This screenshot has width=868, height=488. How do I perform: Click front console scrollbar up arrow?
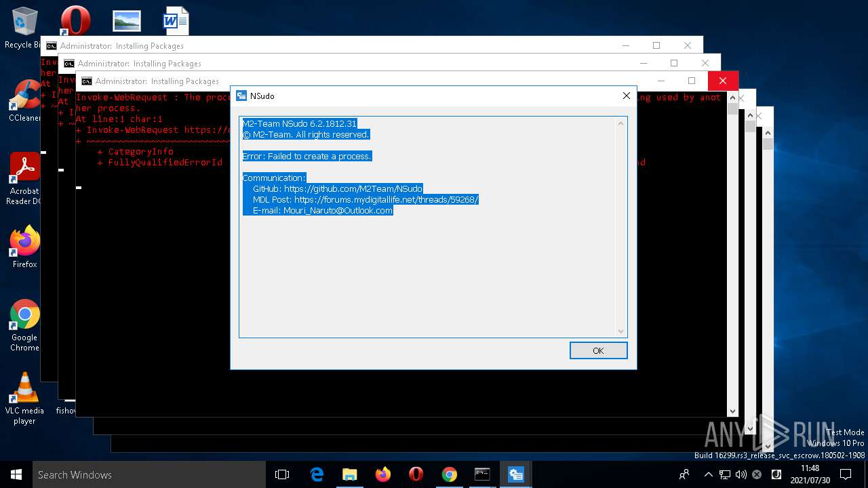732,96
